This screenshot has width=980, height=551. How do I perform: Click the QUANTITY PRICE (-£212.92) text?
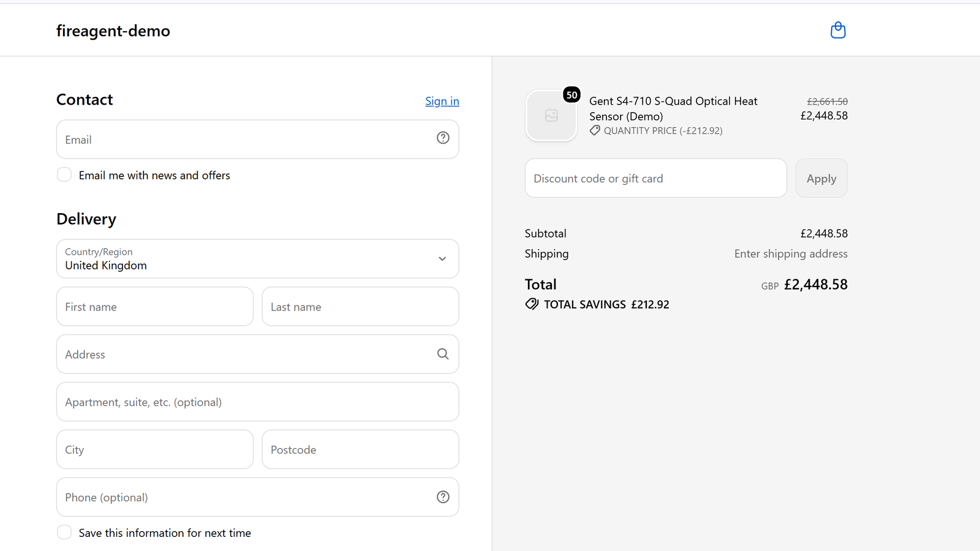[x=663, y=130]
